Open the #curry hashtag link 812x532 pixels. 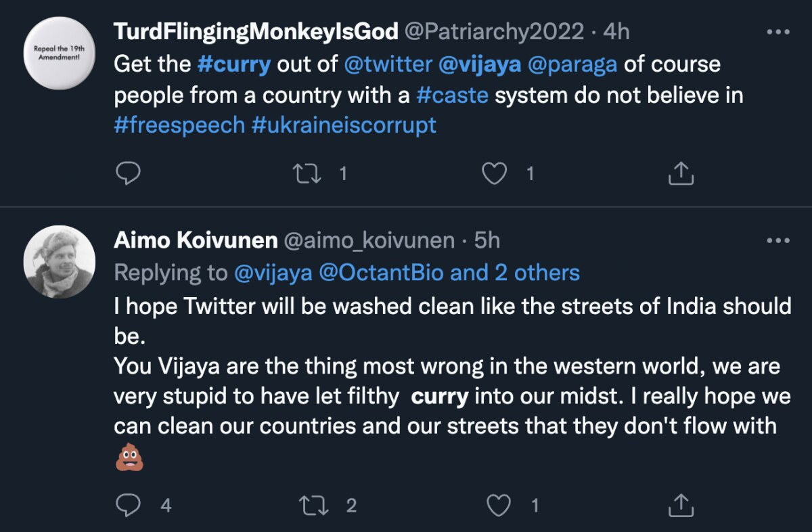coord(233,64)
